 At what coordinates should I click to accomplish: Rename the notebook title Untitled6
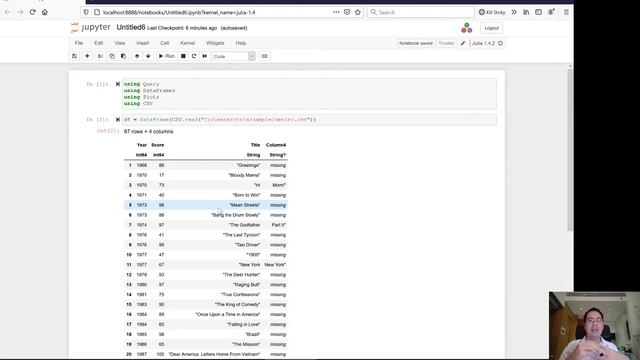(x=131, y=27)
